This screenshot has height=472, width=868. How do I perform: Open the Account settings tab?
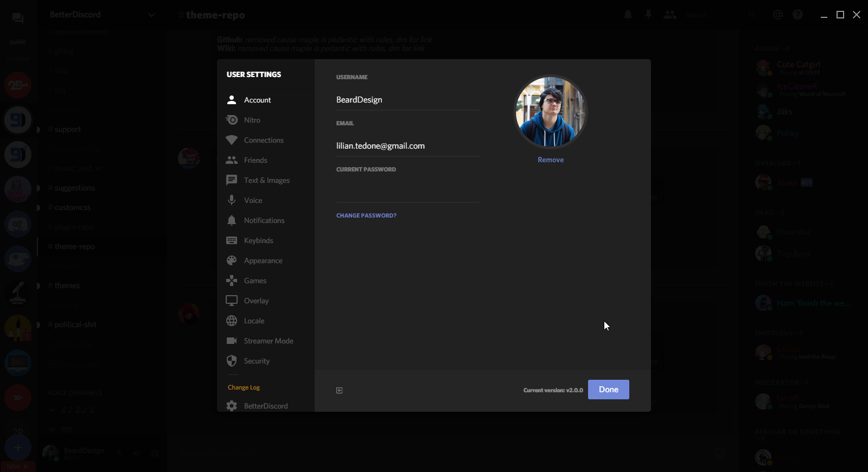click(266, 100)
